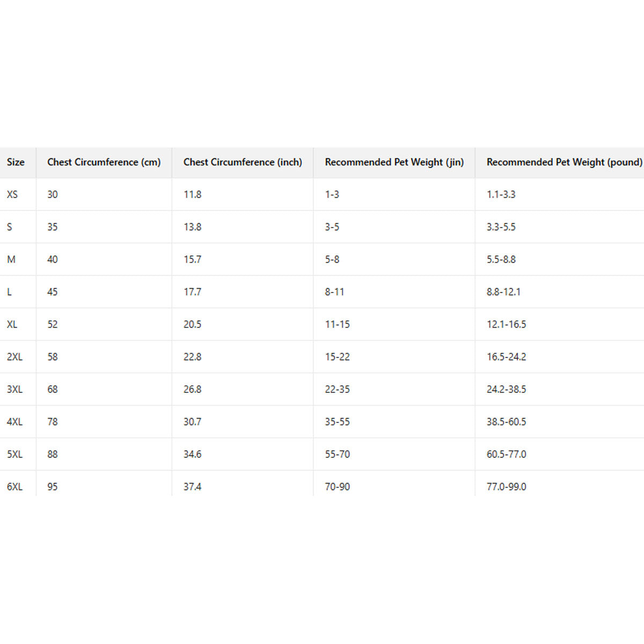Screen dimensions: 644x644
Task: Click the Size column header
Action: point(16,162)
